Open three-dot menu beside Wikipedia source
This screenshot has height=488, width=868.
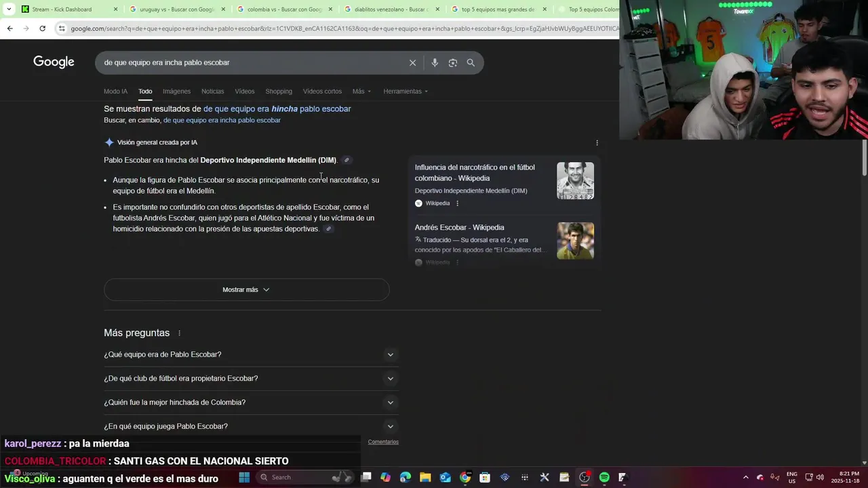pyautogui.click(x=457, y=203)
